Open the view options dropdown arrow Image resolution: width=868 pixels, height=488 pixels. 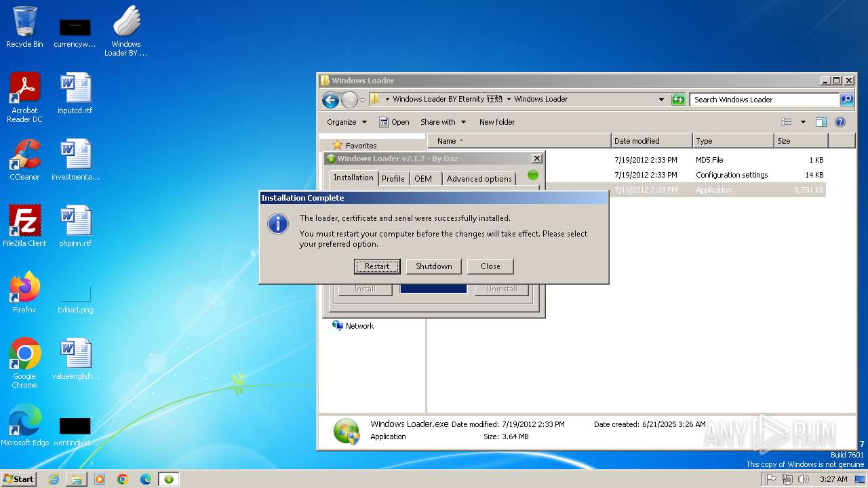803,122
